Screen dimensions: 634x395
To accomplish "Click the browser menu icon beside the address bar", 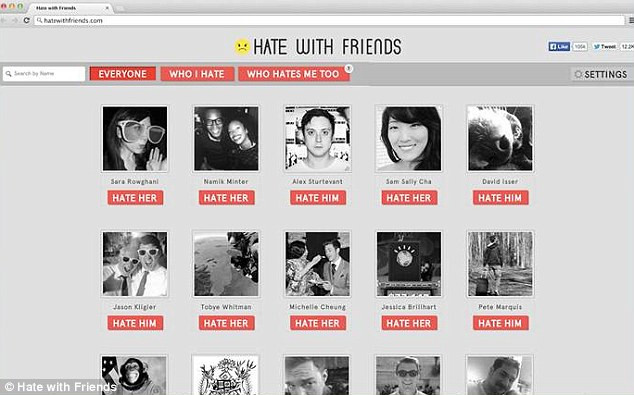I will 631,20.
